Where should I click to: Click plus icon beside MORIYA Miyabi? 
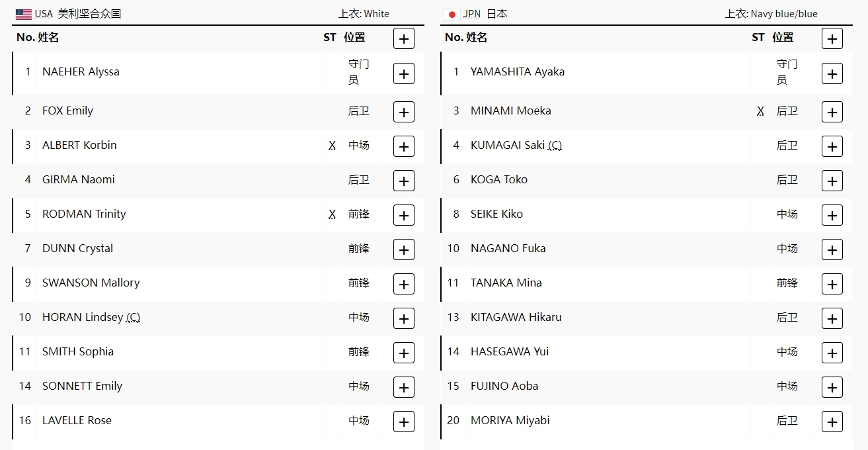click(832, 422)
